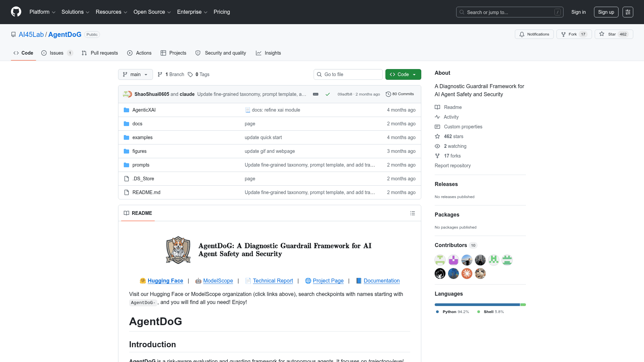644x362 pixels.
Task: Open the README.md file
Action: point(146,192)
